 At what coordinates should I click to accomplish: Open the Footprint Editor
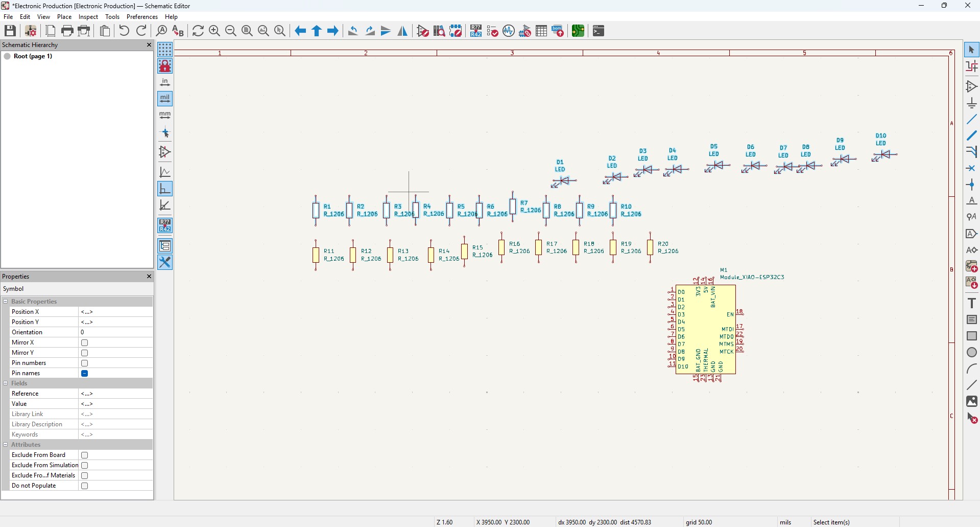pos(456,31)
